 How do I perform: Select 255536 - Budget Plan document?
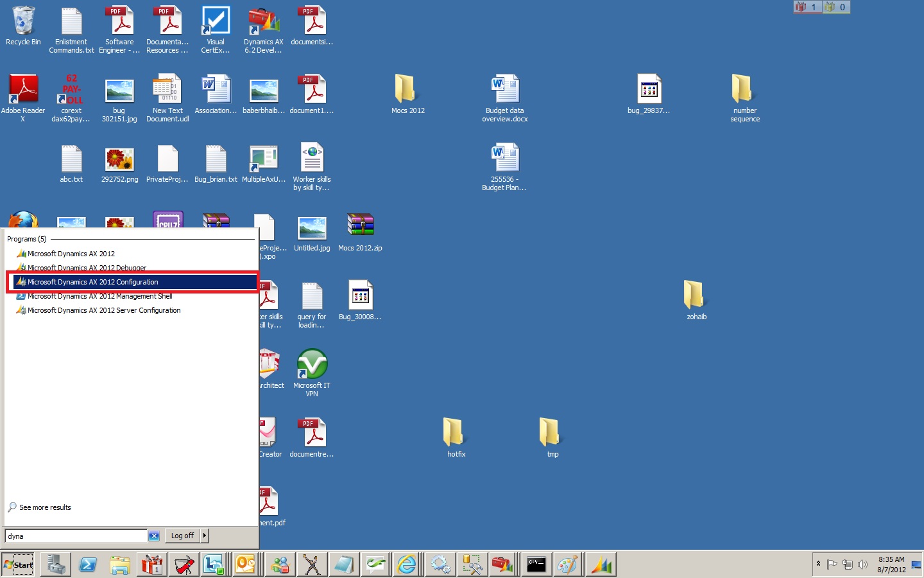pos(505,167)
